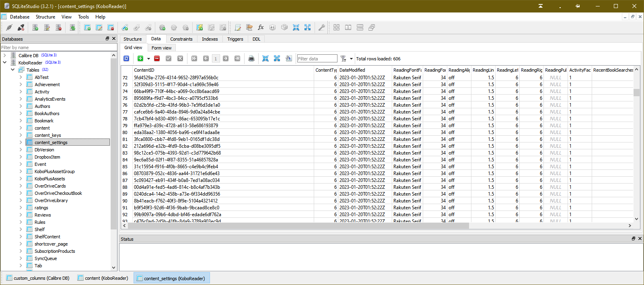
Task: Click the create new table icon
Action: pos(87,27)
